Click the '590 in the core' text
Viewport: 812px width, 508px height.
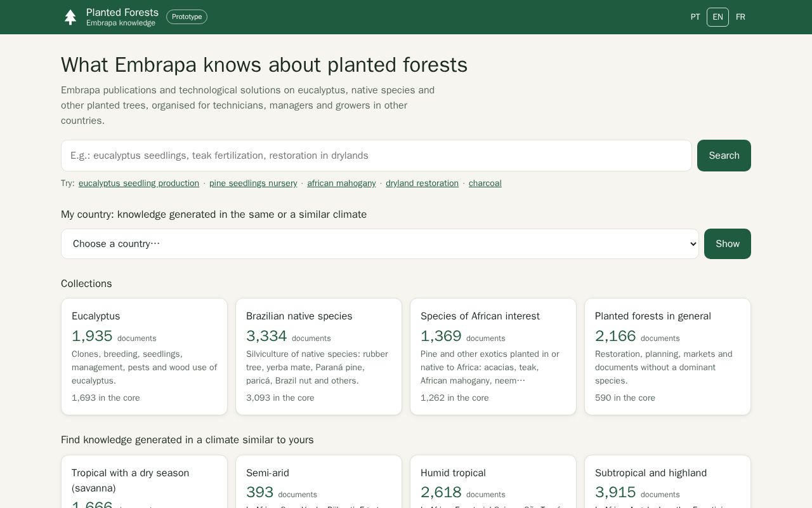pyautogui.click(x=625, y=398)
